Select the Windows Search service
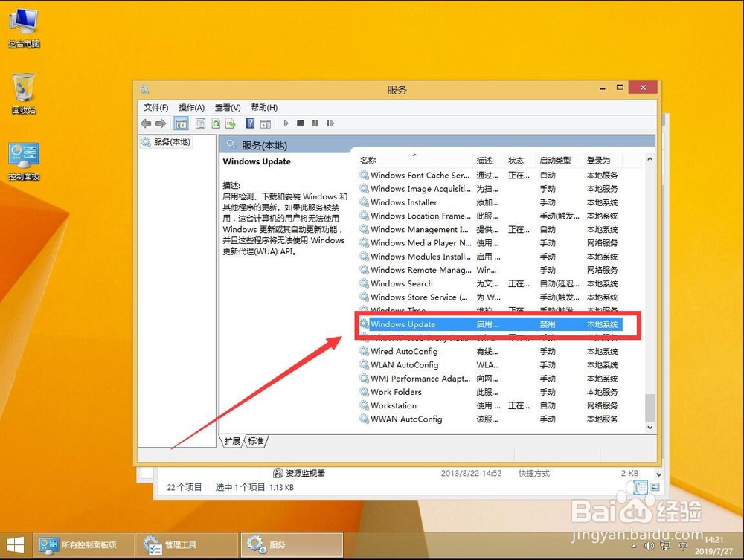The image size is (744, 560). coord(490,283)
